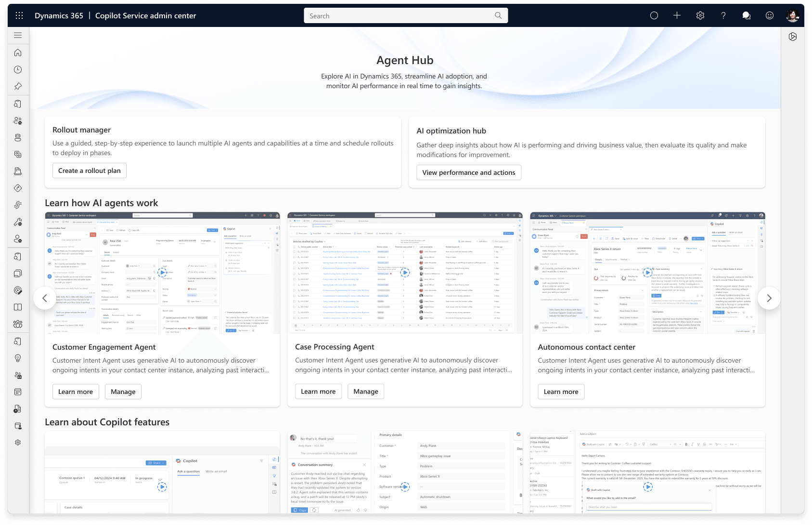812x525 pixels.
Task: Open the wrench-and-gear sidebar icon
Action: coord(18,222)
